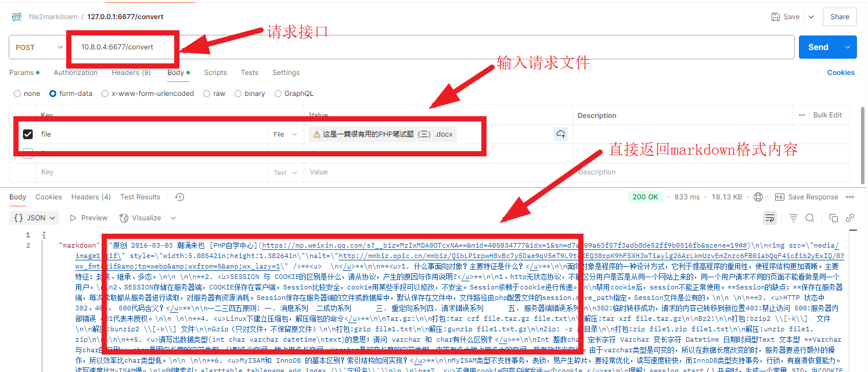This screenshot has height=372, width=868.
Task: Open the Authorization tab
Action: 75,73
